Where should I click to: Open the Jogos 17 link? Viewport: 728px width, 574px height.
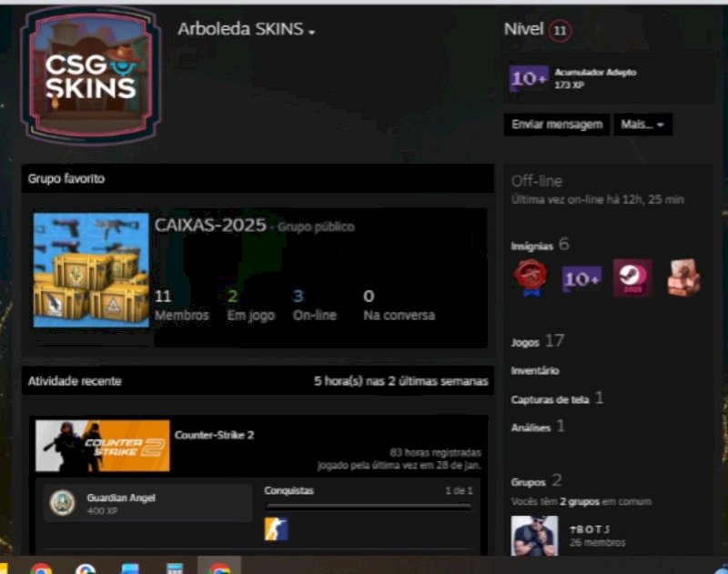[x=538, y=341]
